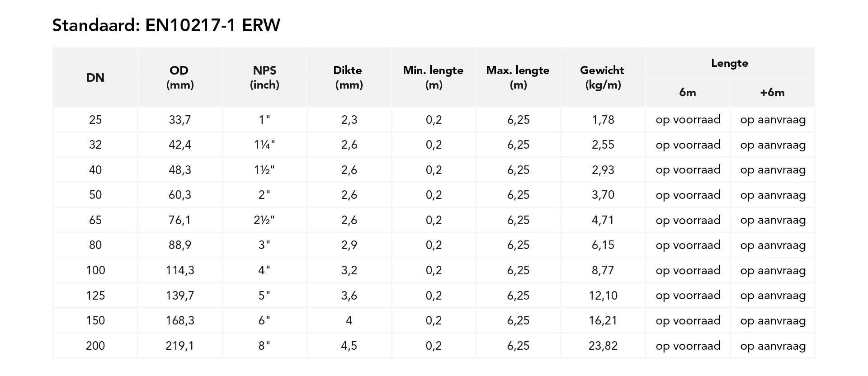This screenshot has width=868, height=376.
Task: Select the Gewicht (kg/m) column header
Action: click(602, 77)
